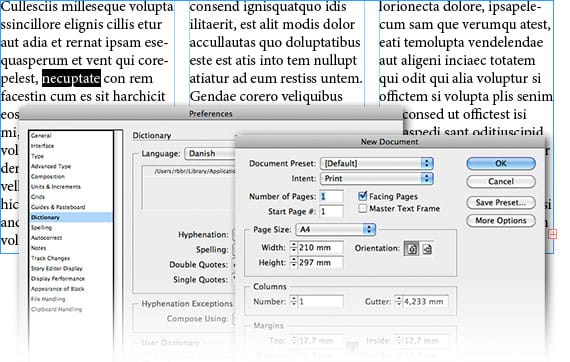Viewport: 570px width, 362px height.
Task: Click Start Page # field
Action: coord(332,211)
